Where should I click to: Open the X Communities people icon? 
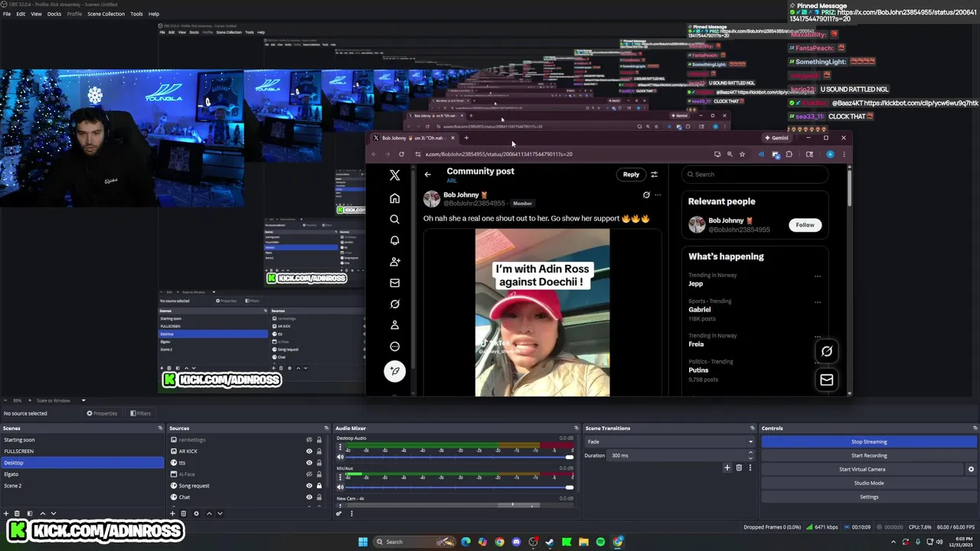click(x=394, y=262)
